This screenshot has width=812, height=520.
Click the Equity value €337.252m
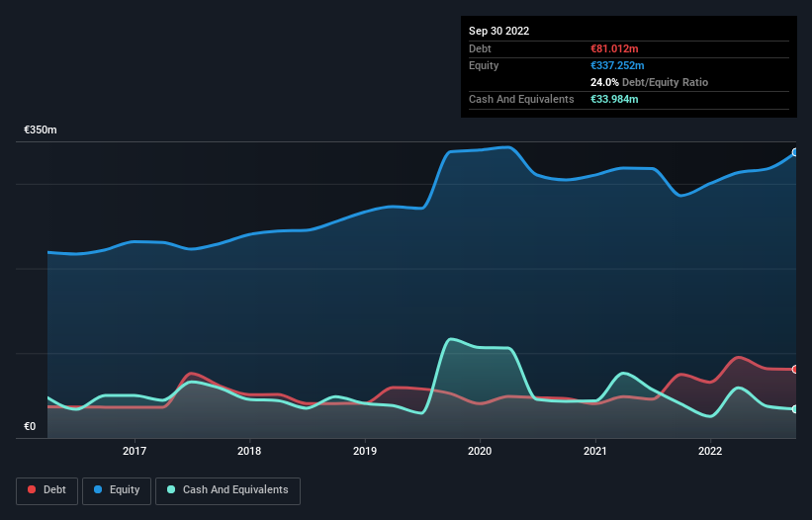[x=617, y=65]
